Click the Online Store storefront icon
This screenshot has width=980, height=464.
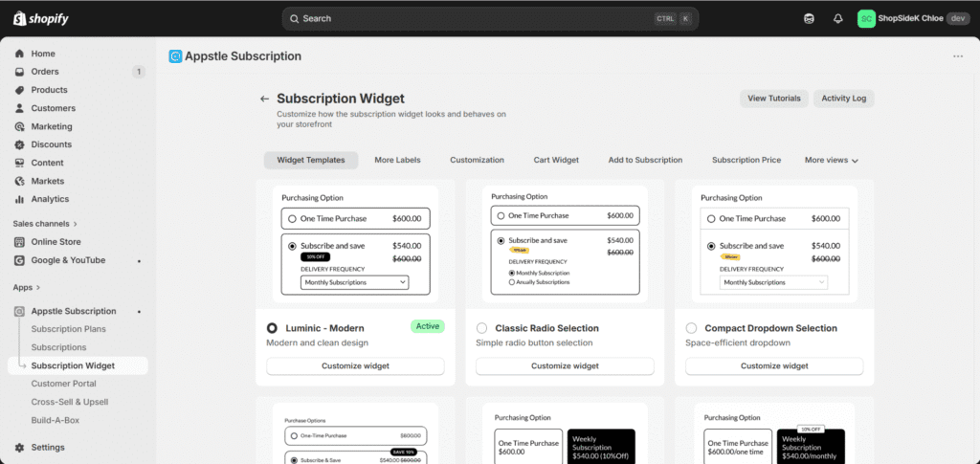(19, 242)
